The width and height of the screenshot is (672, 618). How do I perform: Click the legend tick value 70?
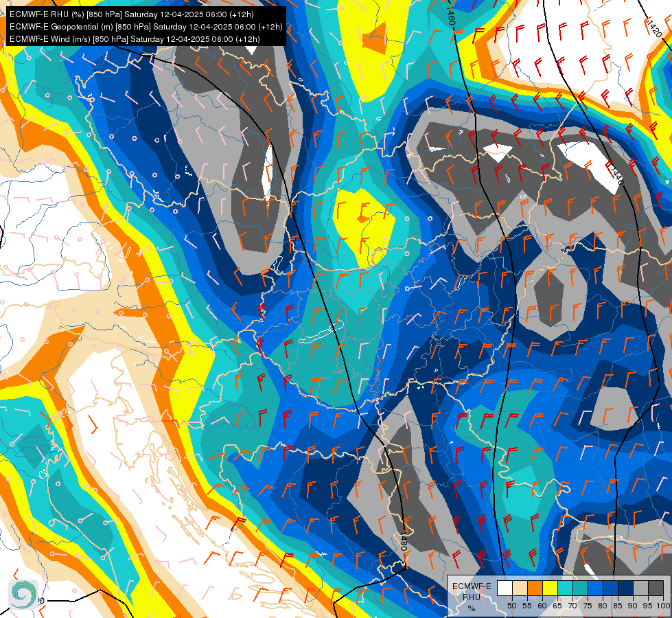572,606
